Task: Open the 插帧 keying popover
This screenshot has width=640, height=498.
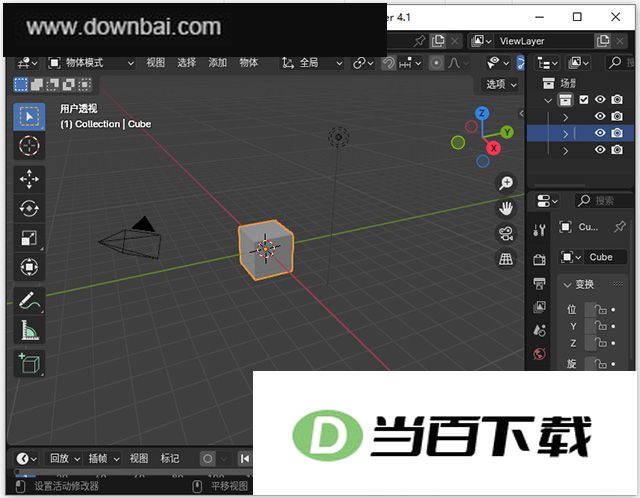Action: (x=104, y=458)
